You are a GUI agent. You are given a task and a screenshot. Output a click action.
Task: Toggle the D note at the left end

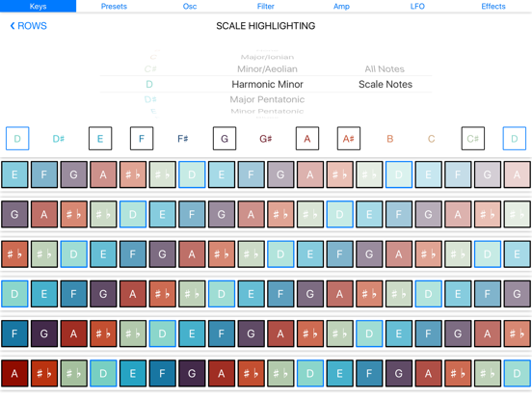click(17, 139)
